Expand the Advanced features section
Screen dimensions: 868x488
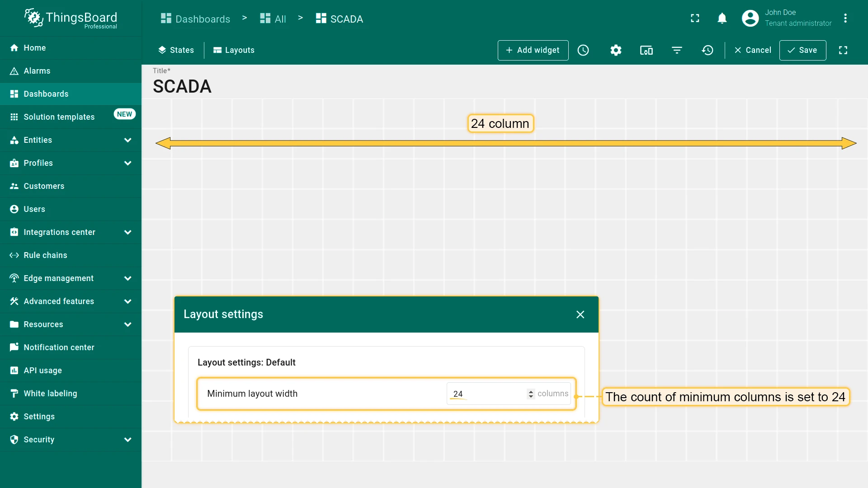coord(128,301)
